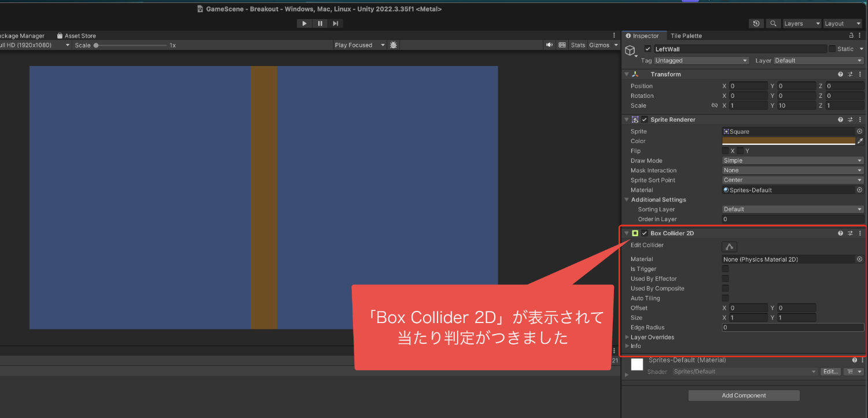This screenshot has height=418, width=868.
Task: Open the Mask Interaction dropdown
Action: click(793, 170)
